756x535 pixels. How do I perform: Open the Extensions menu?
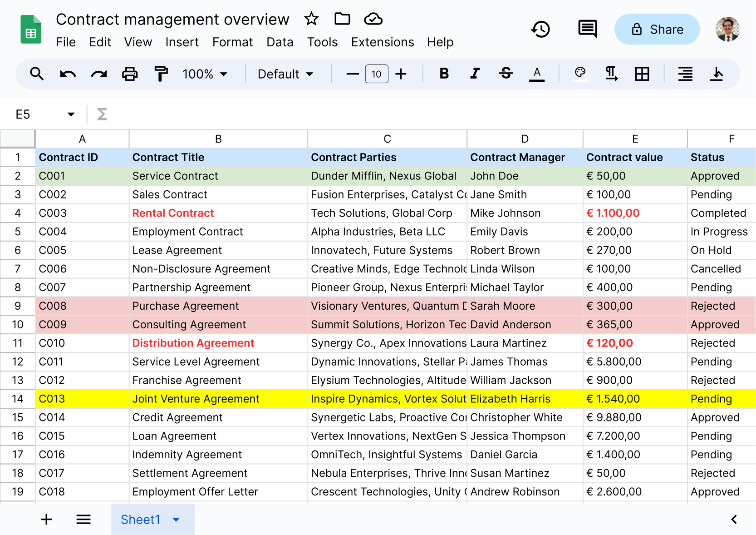click(382, 42)
